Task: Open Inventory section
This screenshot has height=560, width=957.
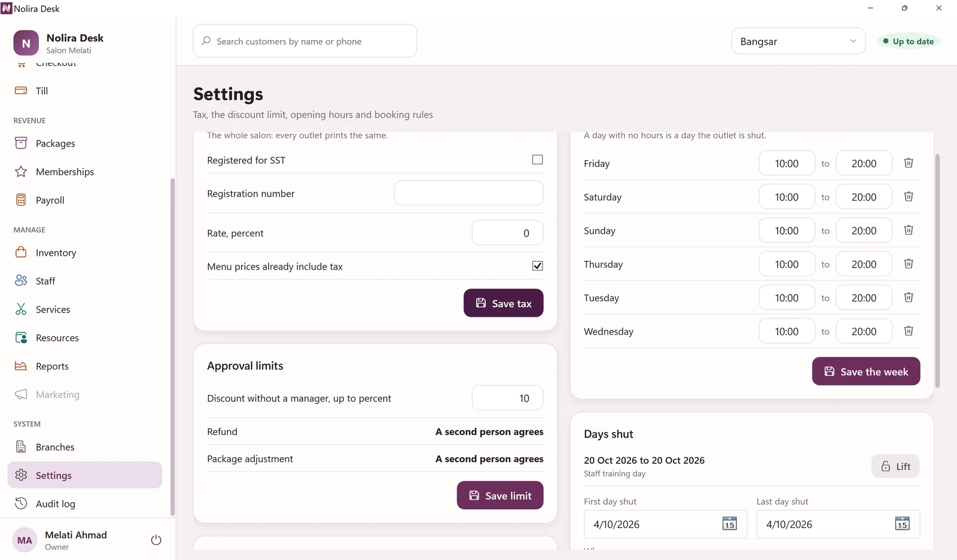Action: pos(84,253)
